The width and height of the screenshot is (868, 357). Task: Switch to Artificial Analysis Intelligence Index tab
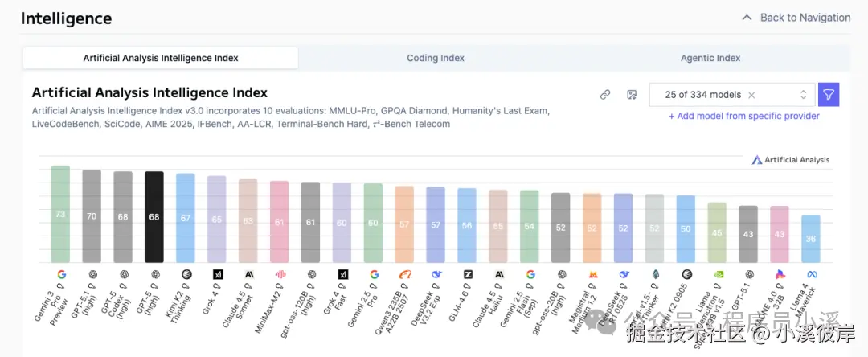[161, 58]
